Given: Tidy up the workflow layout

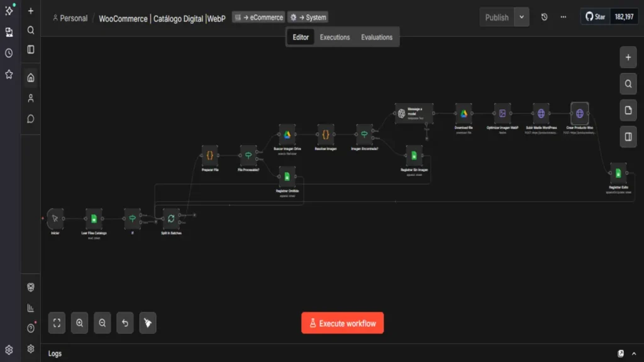Looking at the screenshot, I should click(x=147, y=322).
